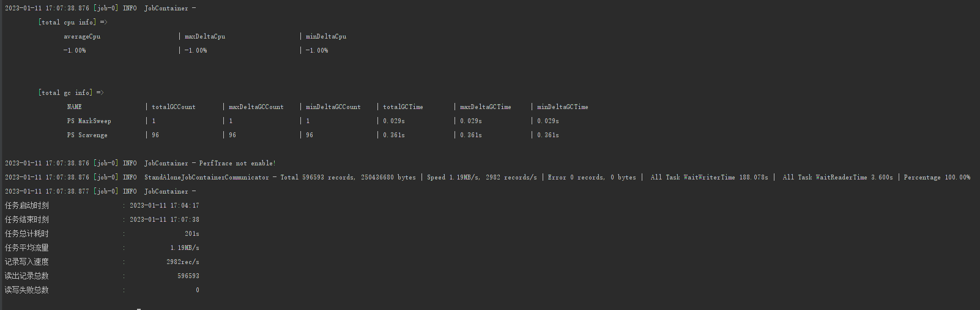Click the 记录写入速度 2982rec/s line
Viewport: 980px width, 310px height.
(102, 262)
